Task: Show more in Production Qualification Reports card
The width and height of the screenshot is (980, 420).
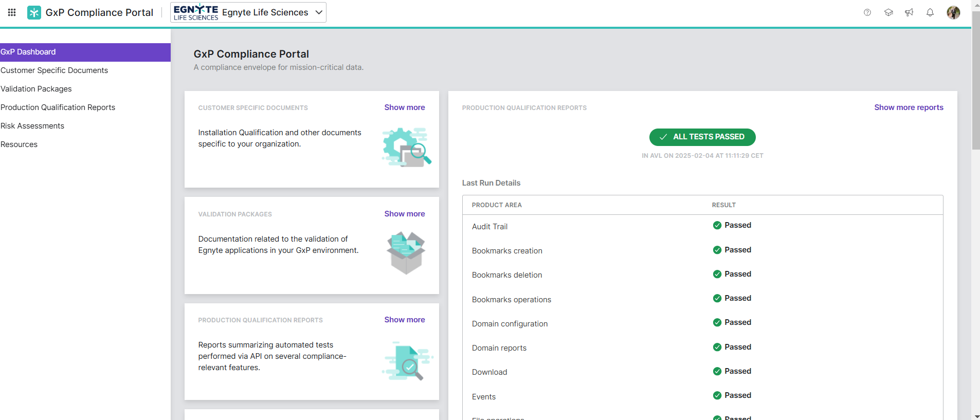Action: [405, 320]
